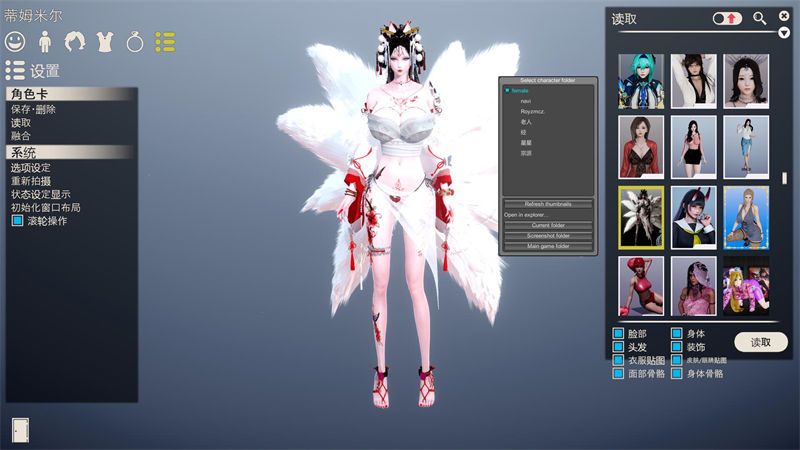800x450 pixels.
Task: Open the body editing category icon
Action: tap(45, 42)
